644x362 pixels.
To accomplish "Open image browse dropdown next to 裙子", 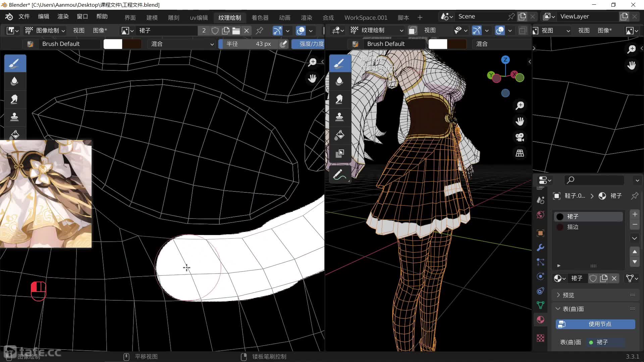I will (127, 31).
